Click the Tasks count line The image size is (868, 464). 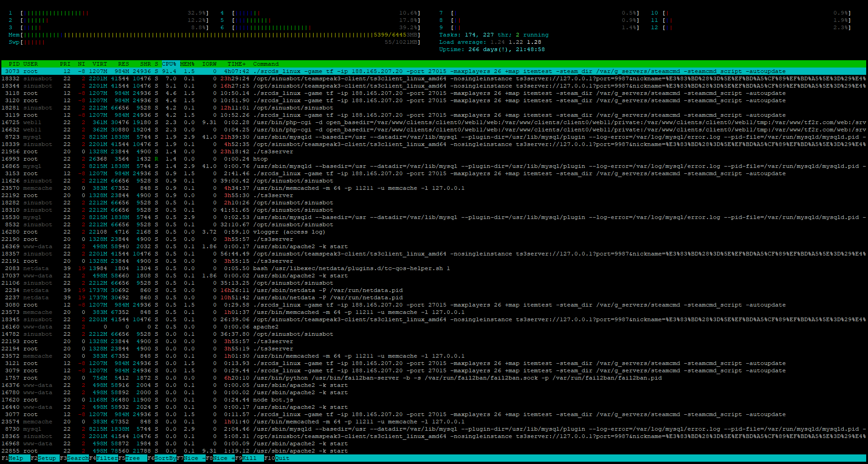tap(494, 35)
